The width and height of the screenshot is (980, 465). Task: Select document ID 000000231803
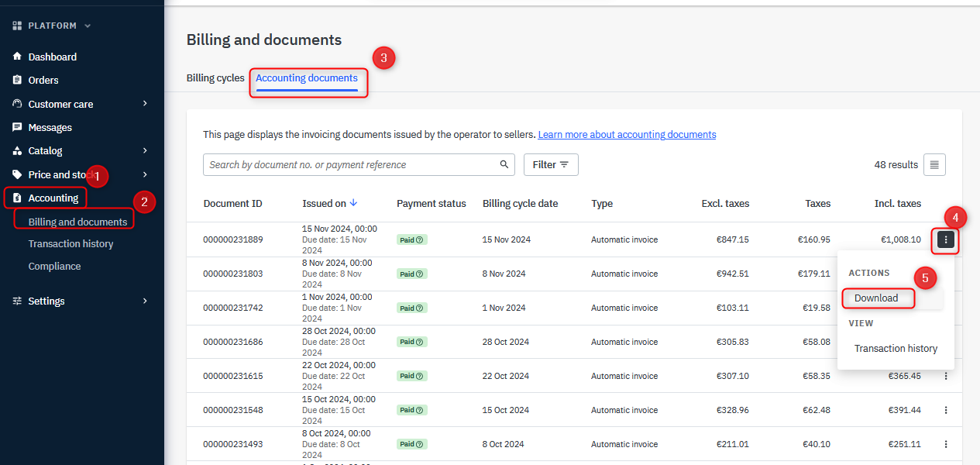pyautogui.click(x=233, y=274)
